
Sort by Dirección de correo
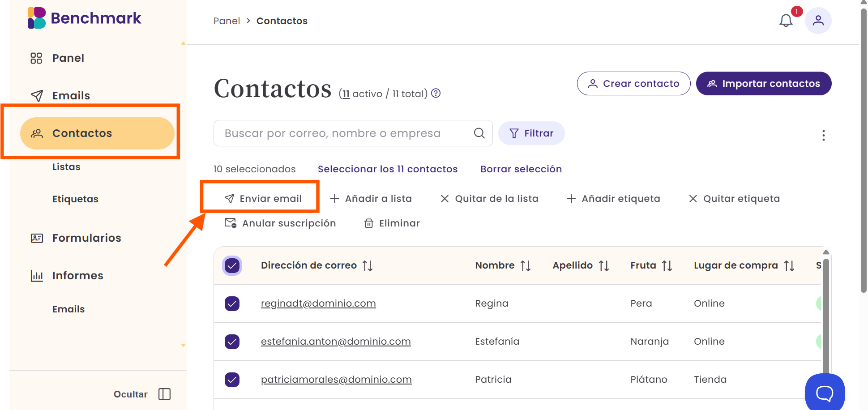[x=368, y=265]
